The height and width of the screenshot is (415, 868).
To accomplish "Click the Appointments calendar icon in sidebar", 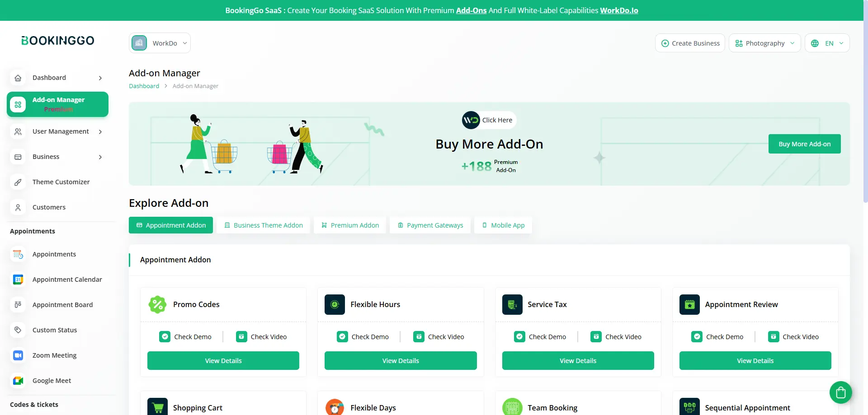I will [18, 254].
